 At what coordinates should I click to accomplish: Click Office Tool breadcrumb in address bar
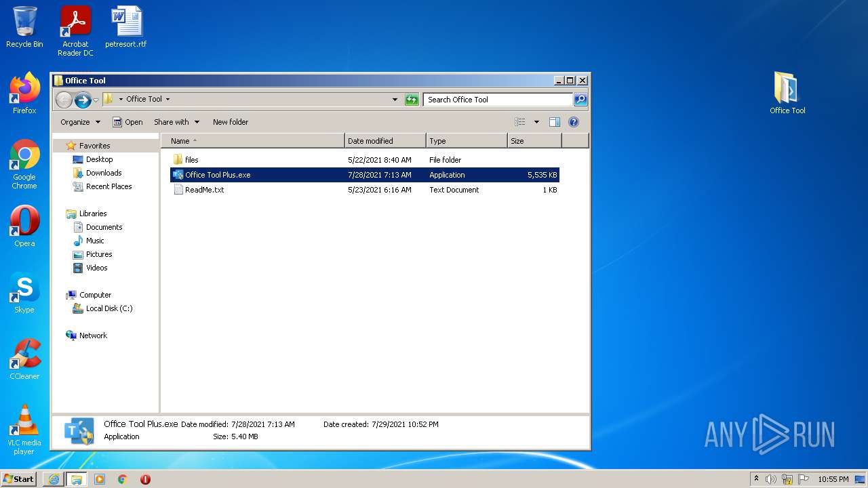point(144,99)
